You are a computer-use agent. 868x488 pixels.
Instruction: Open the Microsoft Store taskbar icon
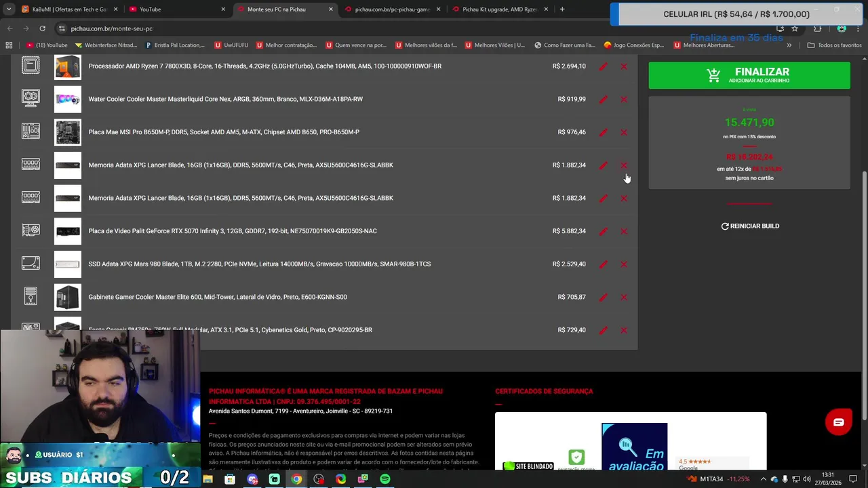point(230,479)
